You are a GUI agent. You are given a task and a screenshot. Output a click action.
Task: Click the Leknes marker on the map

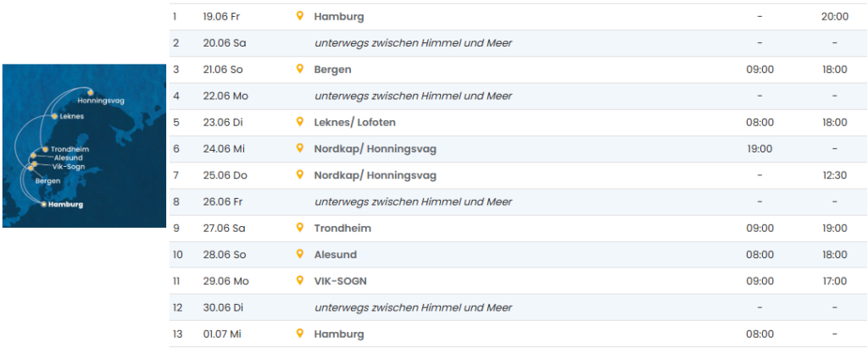click(54, 116)
